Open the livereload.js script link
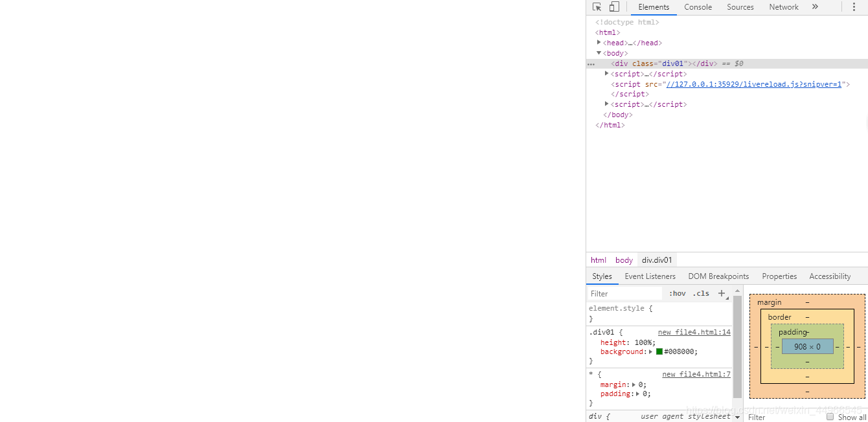This screenshot has height=422, width=868. (x=754, y=84)
